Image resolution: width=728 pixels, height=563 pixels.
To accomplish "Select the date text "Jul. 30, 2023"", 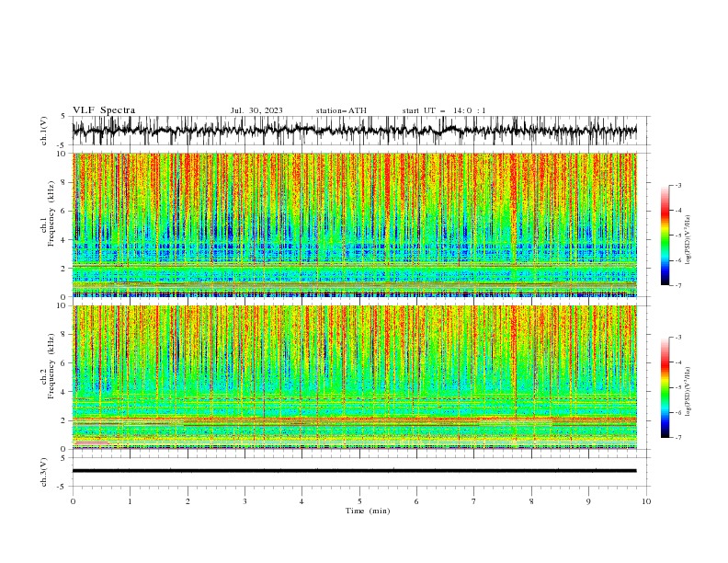I will (x=256, y=110).
